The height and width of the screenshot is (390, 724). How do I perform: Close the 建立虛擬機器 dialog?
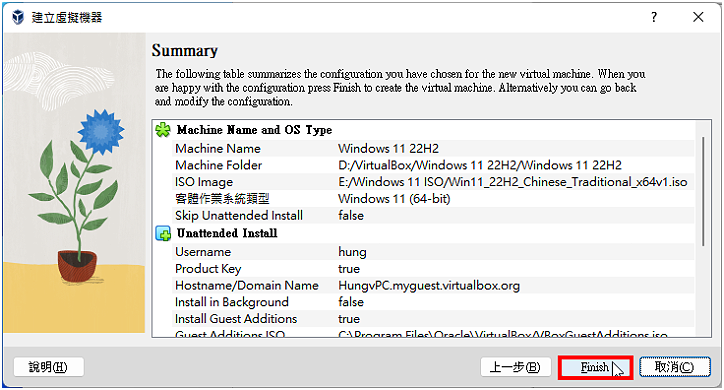698,18
